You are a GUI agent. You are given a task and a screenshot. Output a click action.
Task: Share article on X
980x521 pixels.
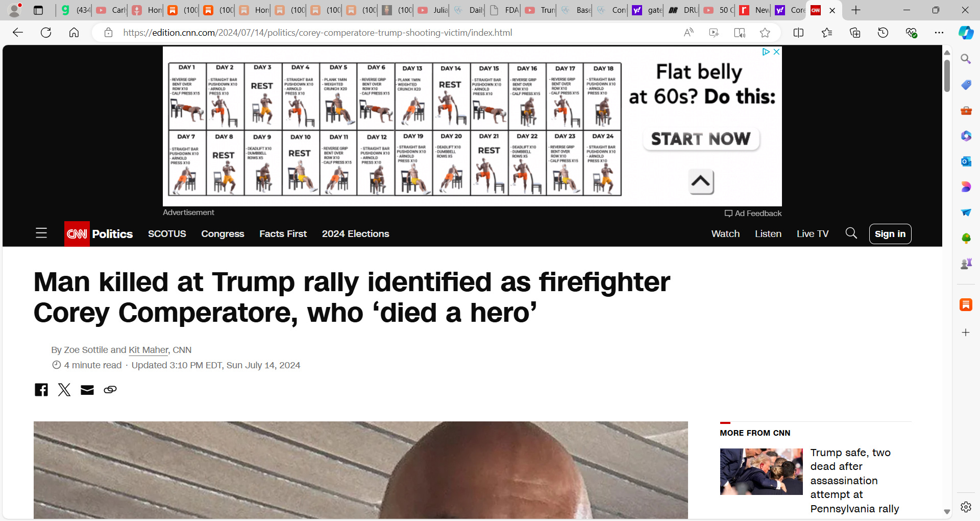[x=64, y=390]
